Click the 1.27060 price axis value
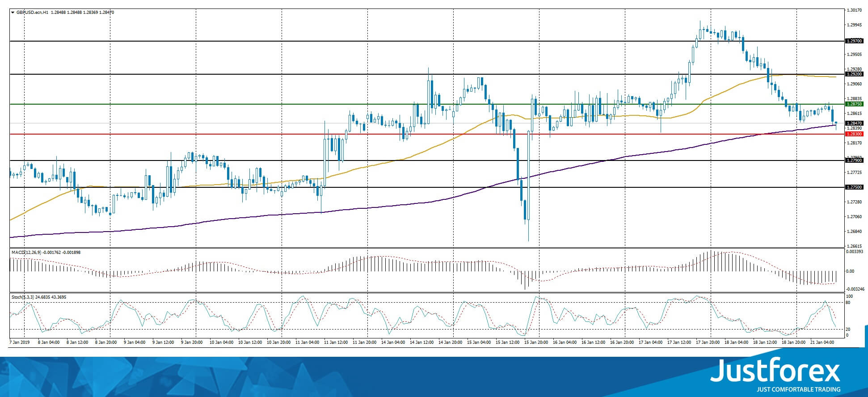The width and height of the screenshot is (868, 397). point(855,217)
